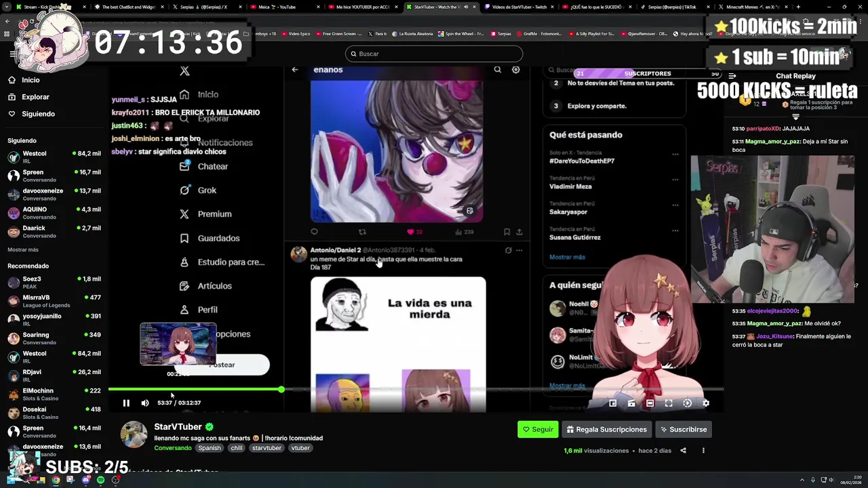Open Perfil in streamed X menu
Viewport: 868px width, 488px height.
199,310
